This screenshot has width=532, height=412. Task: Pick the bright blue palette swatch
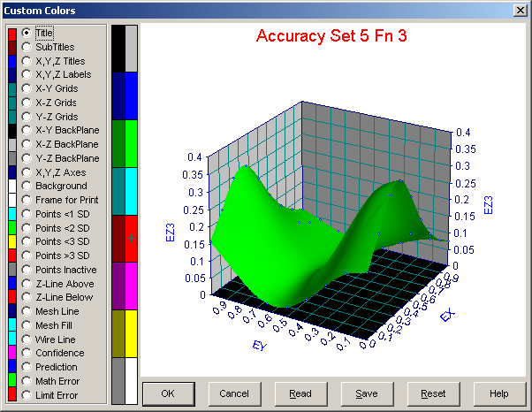point(131,96)
